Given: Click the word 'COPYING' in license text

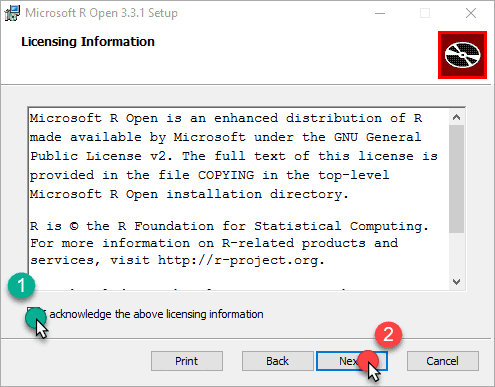Looking at the screenshot, I should pyautogui.click(x=226, y=175).
